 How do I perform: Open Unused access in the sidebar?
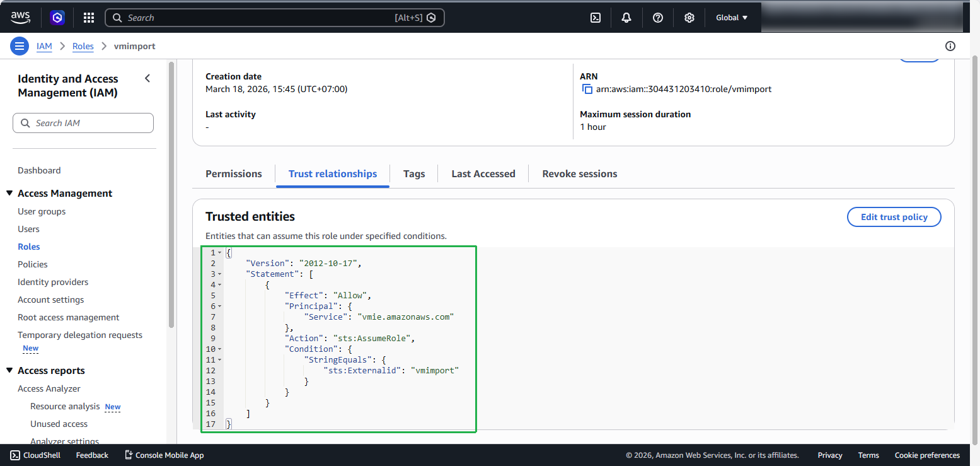coord(59,424)
